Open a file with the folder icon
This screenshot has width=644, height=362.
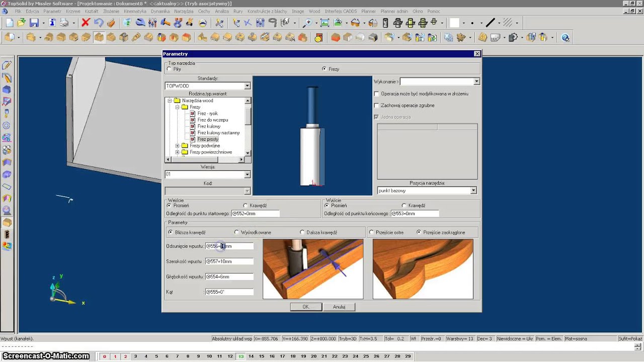pos(21,23)
